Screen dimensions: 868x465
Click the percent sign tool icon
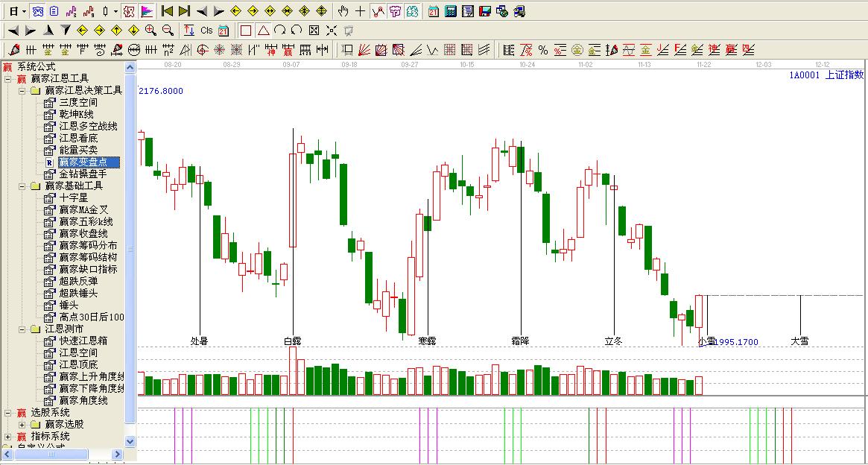[543, 50]
